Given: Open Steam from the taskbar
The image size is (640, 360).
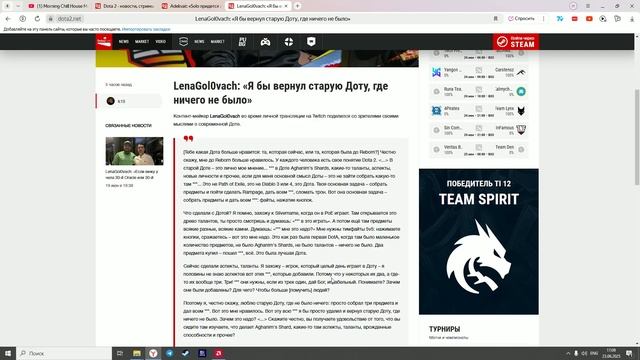Looking at the screenshot, I should pyautogui.click(x=186, y=353).
